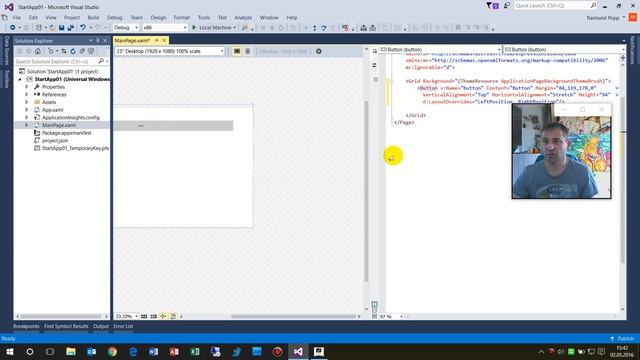Open the Toolbox side tab
The width and height of the screenshot is (640, 360).
click(x=6, y=79)
